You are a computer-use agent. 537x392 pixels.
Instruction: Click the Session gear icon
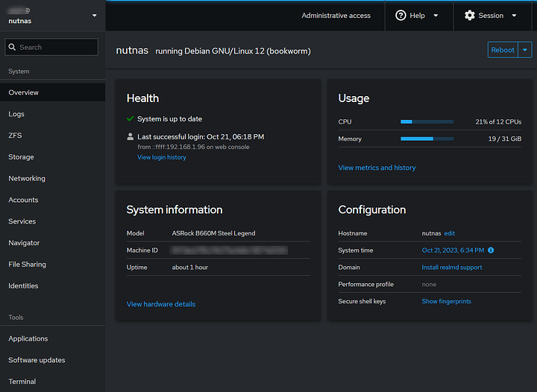point(469,16)
